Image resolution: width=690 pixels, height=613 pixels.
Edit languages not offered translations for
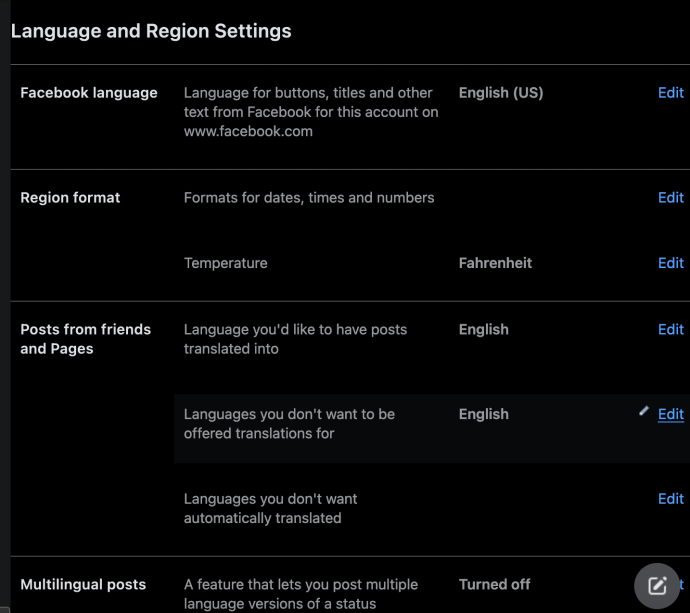pos(670,414)
